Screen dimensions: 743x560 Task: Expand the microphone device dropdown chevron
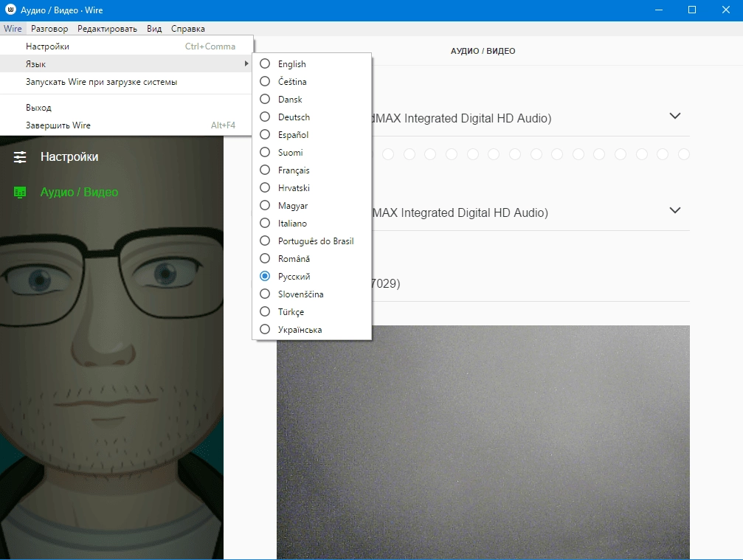pyautogui.click(x=675, y=116)
